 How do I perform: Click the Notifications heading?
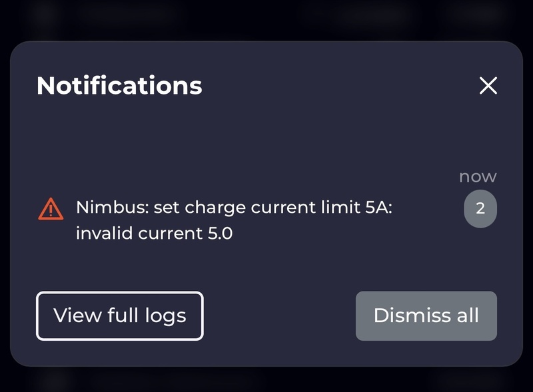pos(119,85)
